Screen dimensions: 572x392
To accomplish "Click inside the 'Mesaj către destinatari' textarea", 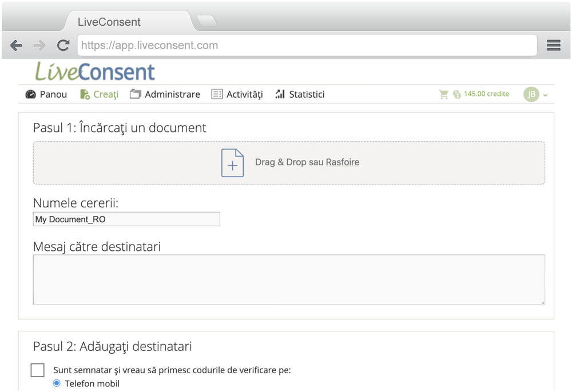I will pos(289,279).
